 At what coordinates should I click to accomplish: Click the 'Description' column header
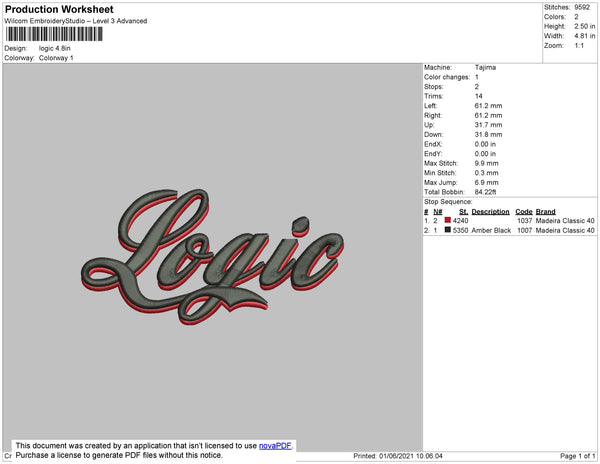pos(490,212)
